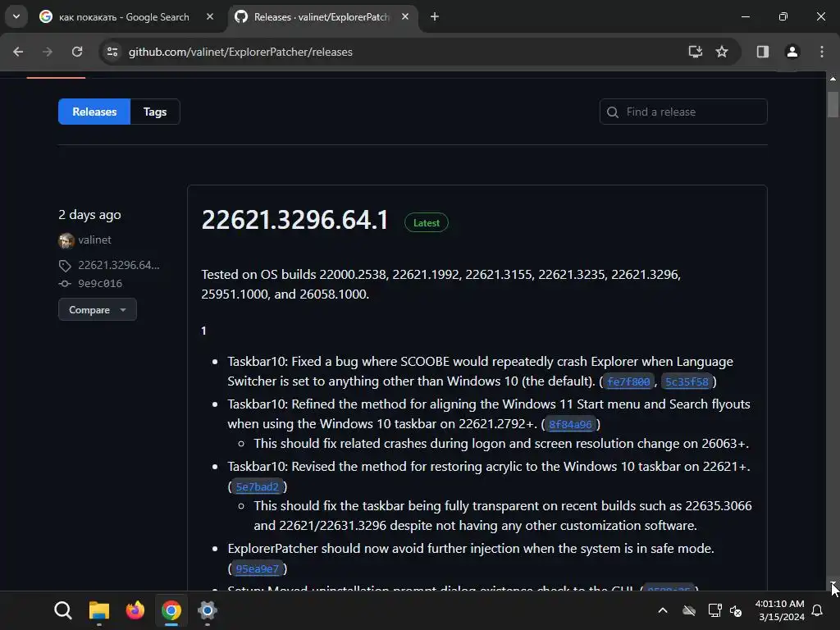Open commit 9e9c016 link
This screenshot has width=840, height=630.
100,283
